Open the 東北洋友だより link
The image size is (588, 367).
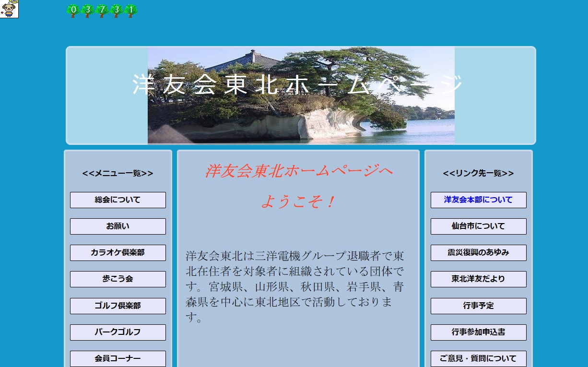[479, 279]
